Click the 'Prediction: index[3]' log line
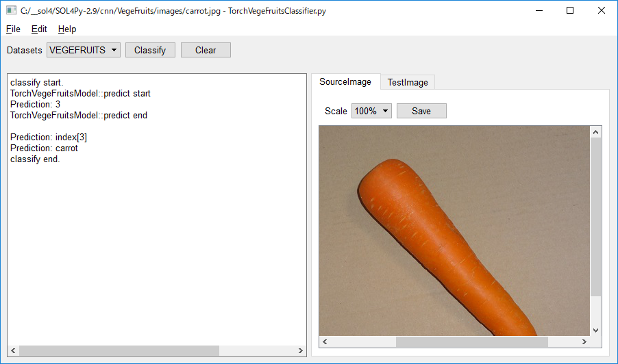Viewport: 618px width, 364px height. tap(49, 138)
